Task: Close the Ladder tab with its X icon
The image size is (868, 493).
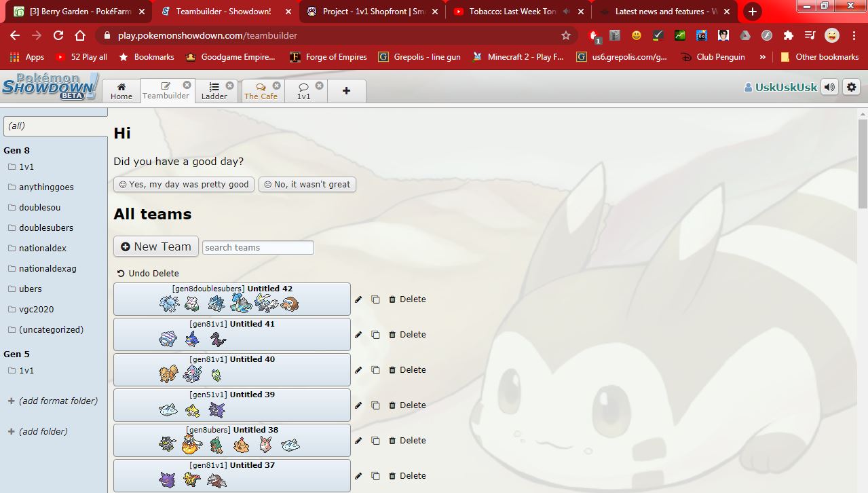Action: tap(229, 86)
